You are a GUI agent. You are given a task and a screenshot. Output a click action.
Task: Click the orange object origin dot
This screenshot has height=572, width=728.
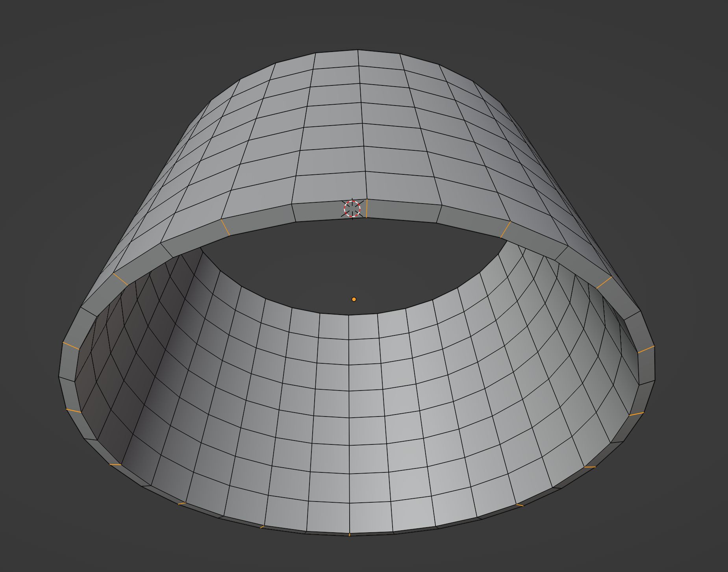pyautogui.click(x=354, y=300)
